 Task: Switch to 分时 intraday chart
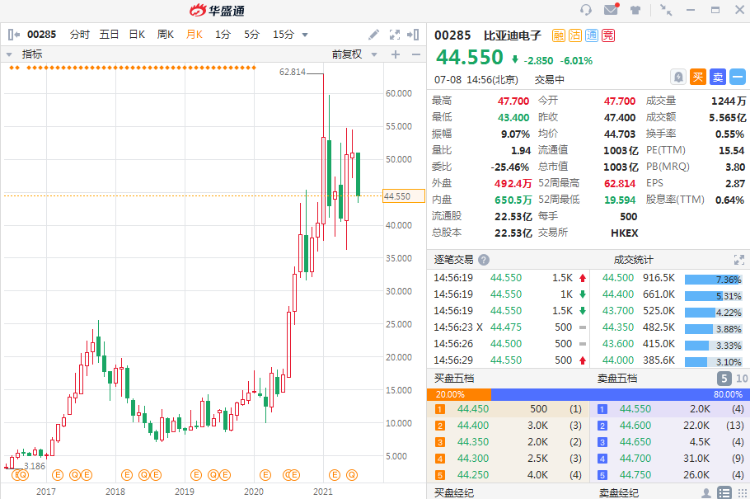pyautogui.click(x=79, y=34)
